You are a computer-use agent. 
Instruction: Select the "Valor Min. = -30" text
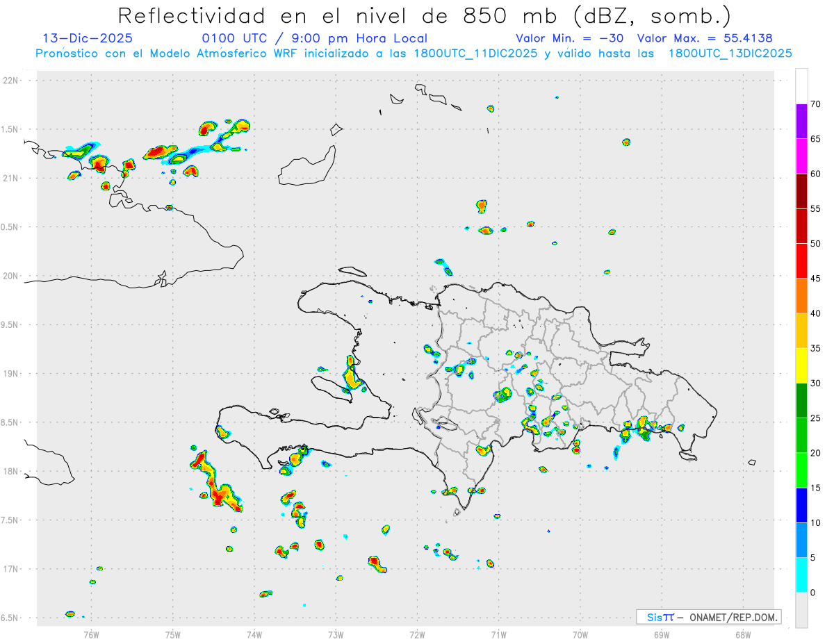(x=569, y=38)
